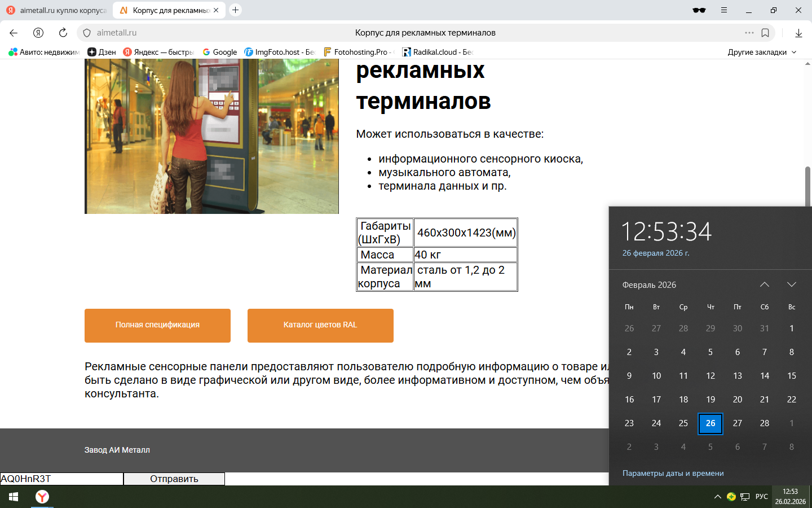Screen dimensions: 812x508
Task: Open Yandex home via Я icon
Action: pyautogui.click(x=38, y=33)
